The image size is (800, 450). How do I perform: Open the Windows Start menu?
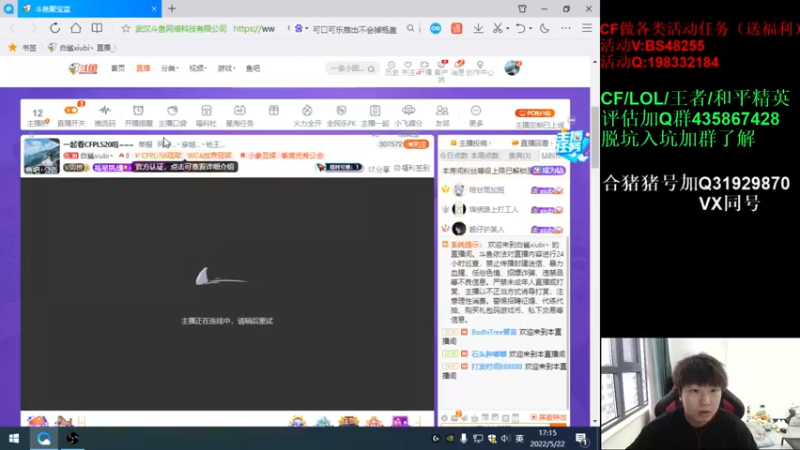coord(14,438)
